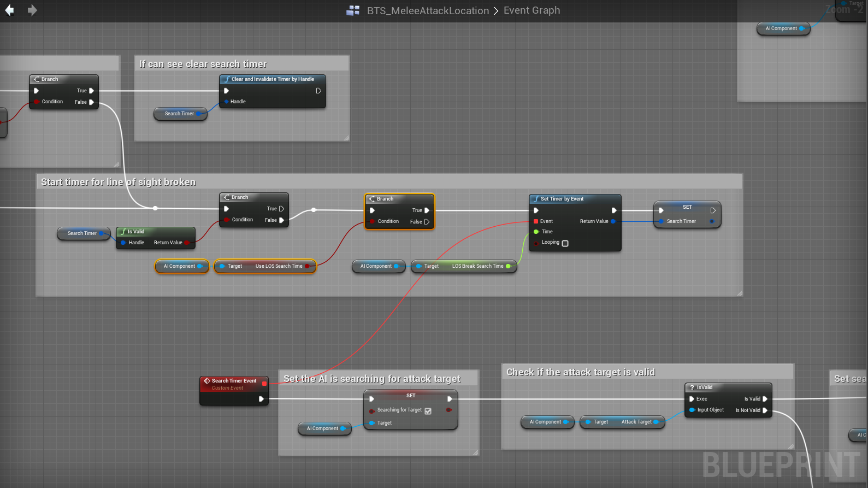The height and width of the screenshot is (488, 868).
Task: Click the 'If can see clear search timer' resize corner
Action: [346, 138]
